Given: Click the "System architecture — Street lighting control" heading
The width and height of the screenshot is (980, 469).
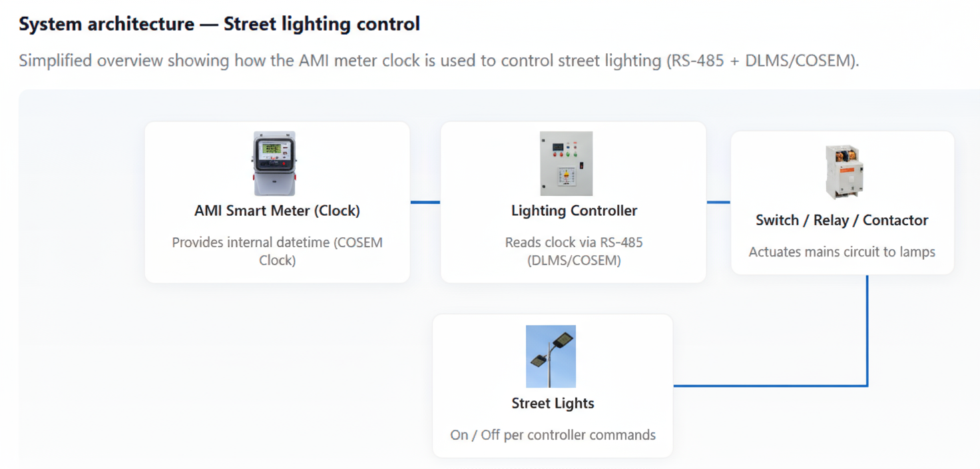Looking at the screenshot, I should (x=219, y=25).
